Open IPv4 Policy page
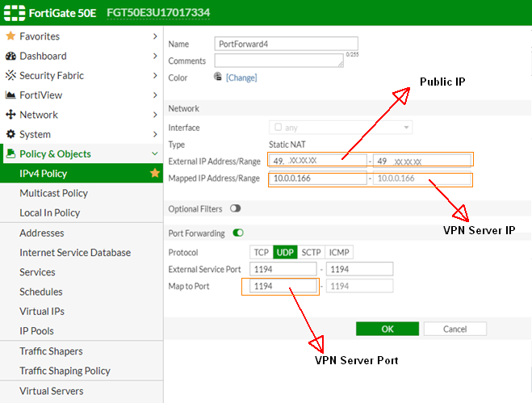Image resolution: width=532 pixels, height=403 pixels. click(82, 174)
